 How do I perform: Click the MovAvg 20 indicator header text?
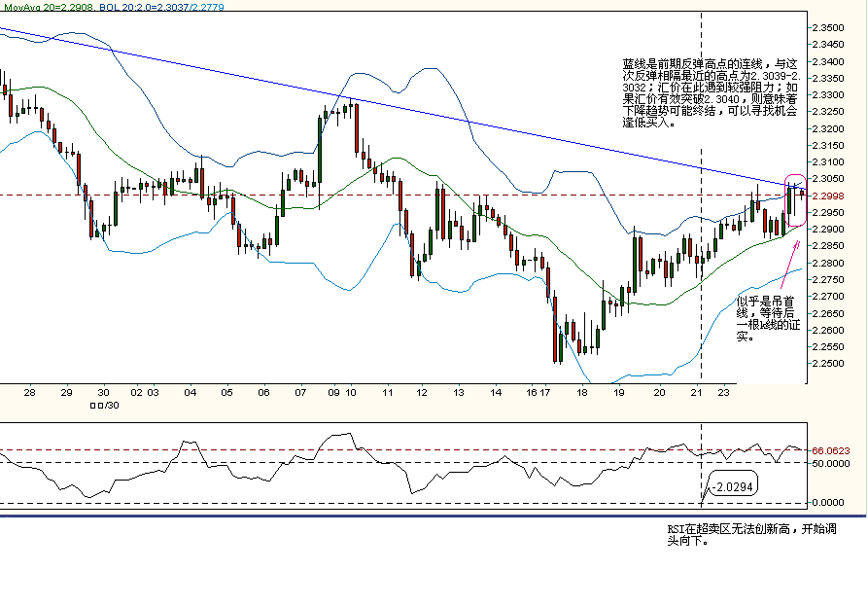37,6
